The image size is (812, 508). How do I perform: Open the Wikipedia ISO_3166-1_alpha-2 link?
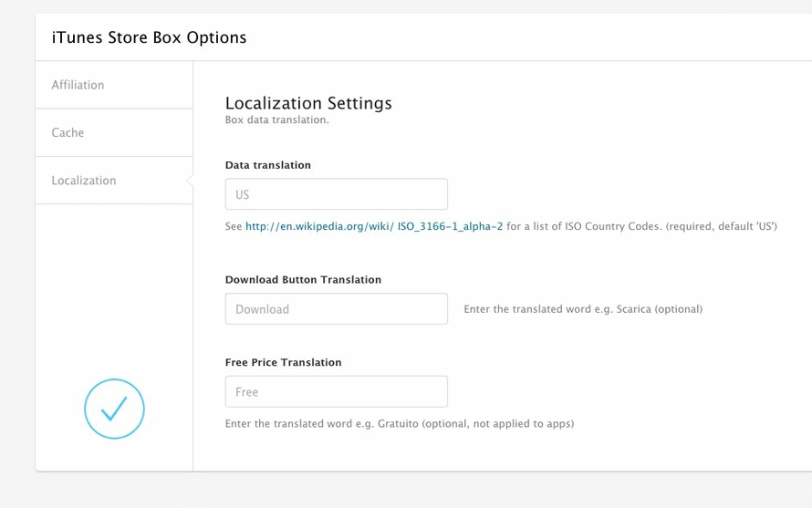pyautogui.click(x=374, y=226)
